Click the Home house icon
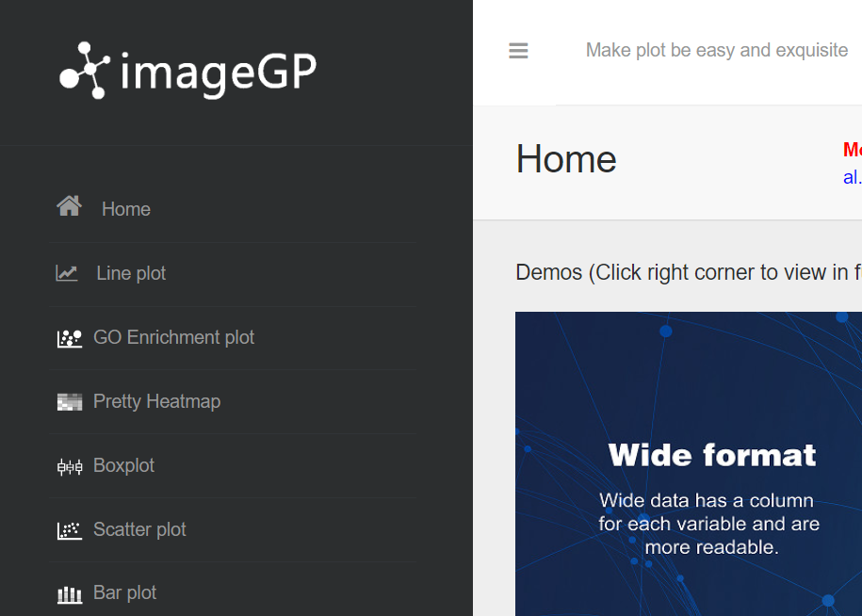The image size is (862, 616). 69,206
